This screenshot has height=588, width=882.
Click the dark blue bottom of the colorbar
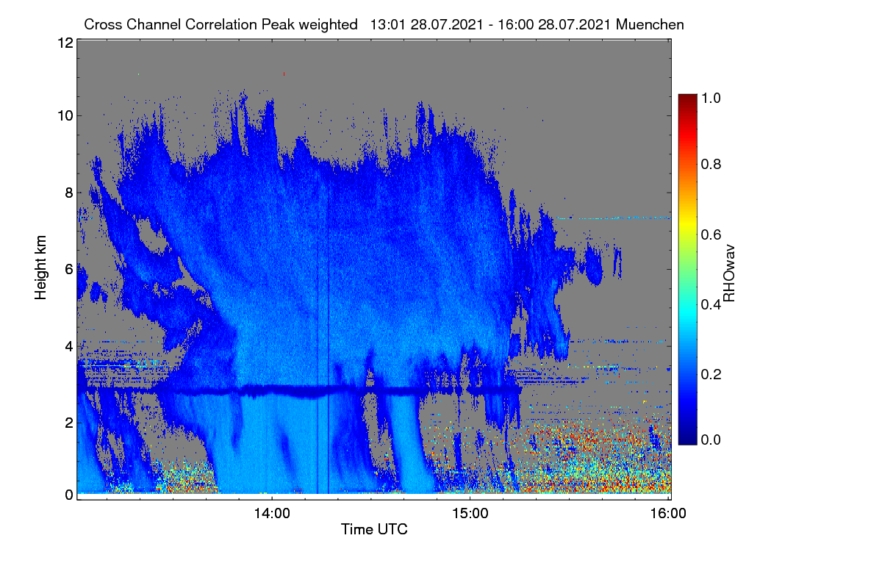click(687, 437)
